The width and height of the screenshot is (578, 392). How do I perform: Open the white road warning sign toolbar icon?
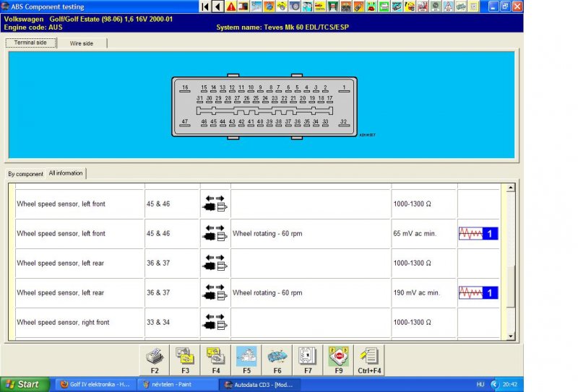point(447,6)
